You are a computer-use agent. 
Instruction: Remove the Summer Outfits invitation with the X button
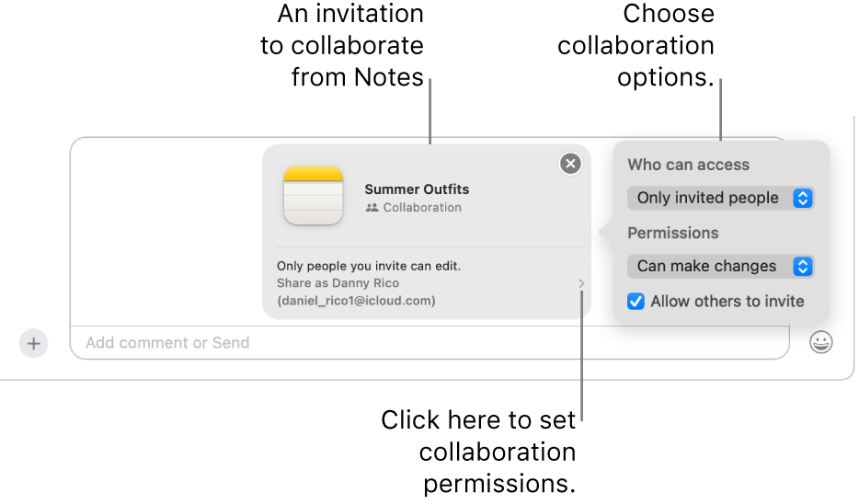(571, 164)
